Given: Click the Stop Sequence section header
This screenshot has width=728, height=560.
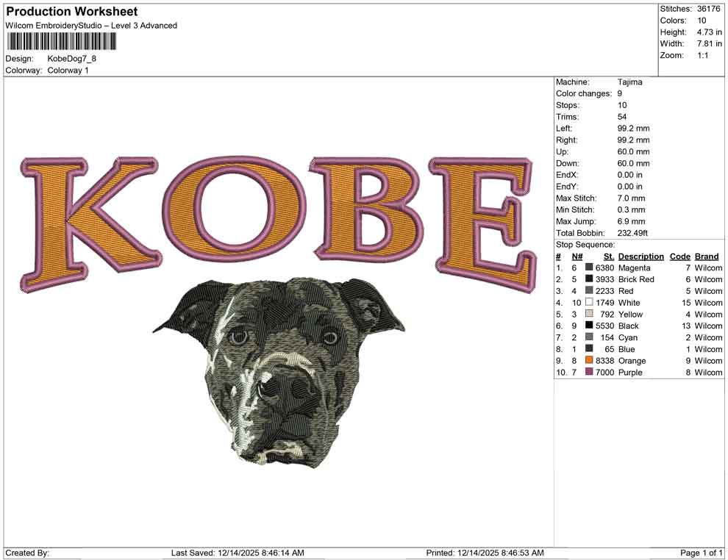Looking at the screenshot, I should [x=583, y=244].
